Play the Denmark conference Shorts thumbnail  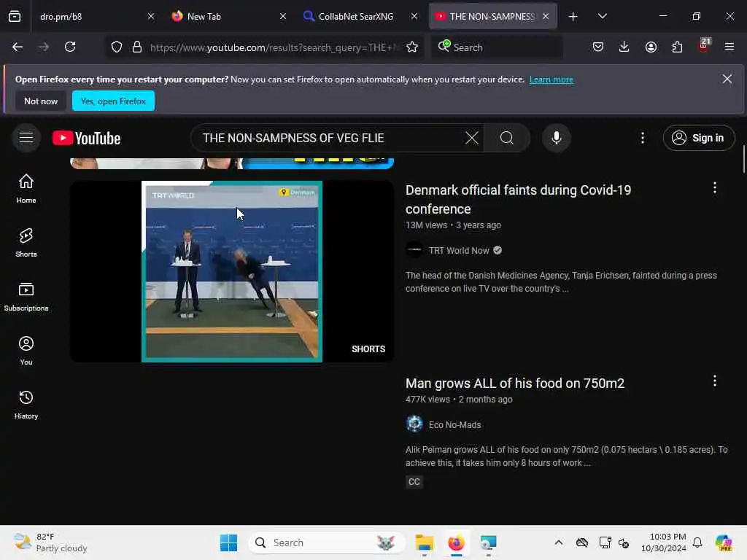click(232, 271)
